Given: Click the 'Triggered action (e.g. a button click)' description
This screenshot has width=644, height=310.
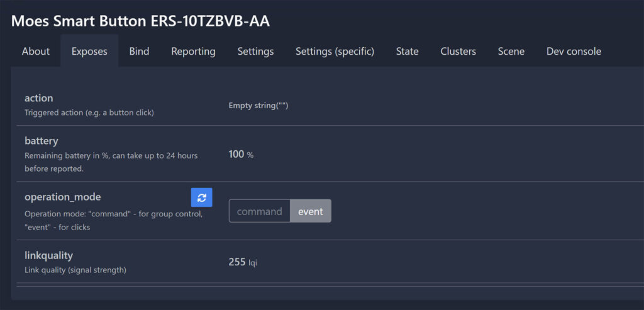Looking at the screenshot, I should tap(89, 113).
